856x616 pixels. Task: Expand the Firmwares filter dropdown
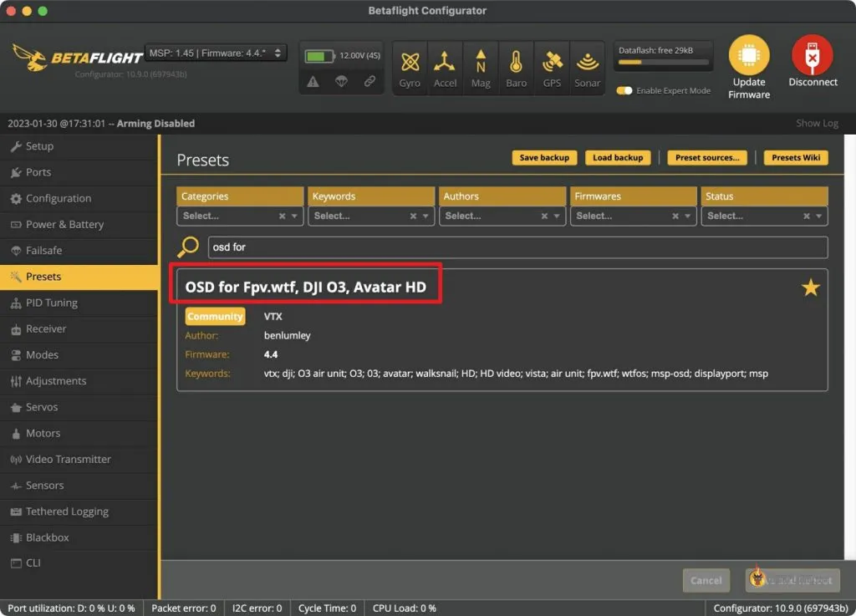(x=687, y=216)
